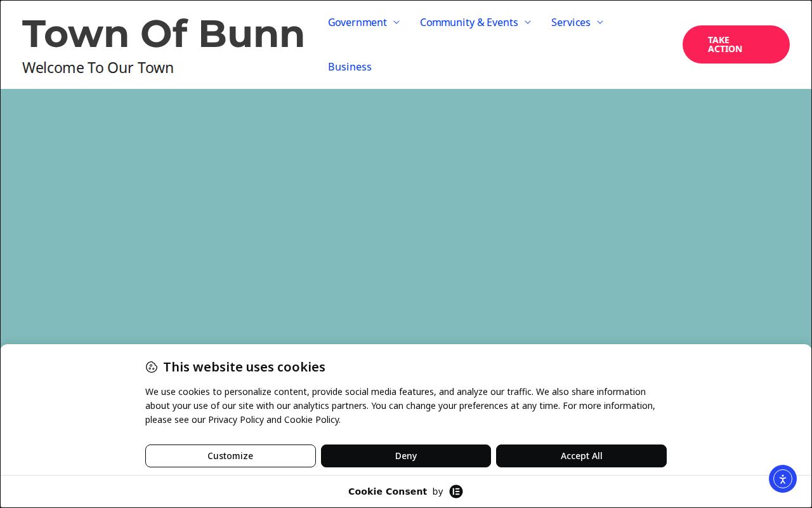Go to the Business page

[350, 67]
